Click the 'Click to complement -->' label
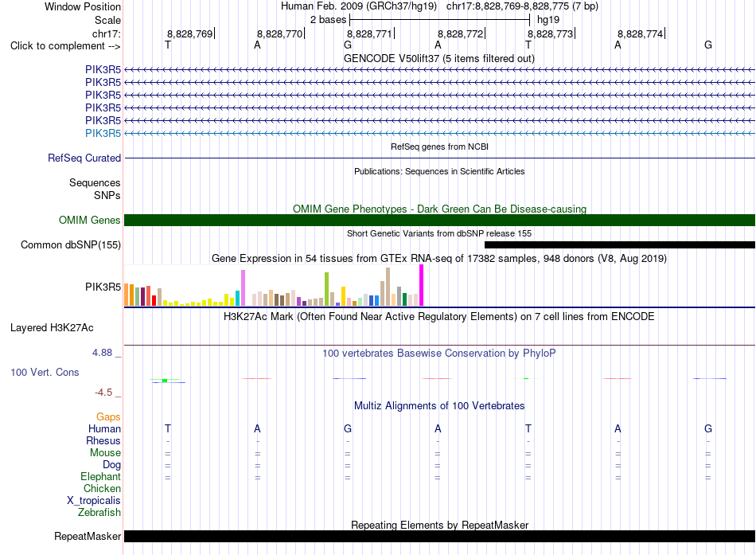756x555 pixels. click(x=65, y=46)
